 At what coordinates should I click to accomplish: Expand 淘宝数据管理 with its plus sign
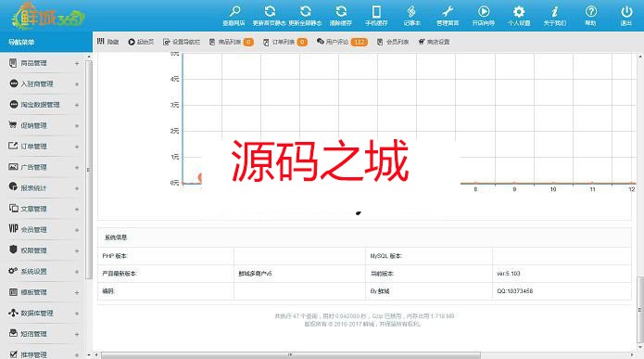pos(77,105)
